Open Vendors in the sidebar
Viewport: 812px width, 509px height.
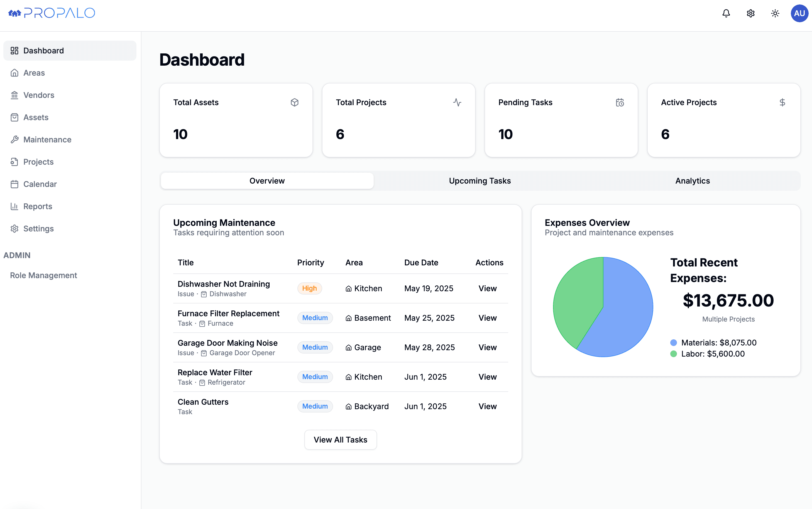point(39,95)
